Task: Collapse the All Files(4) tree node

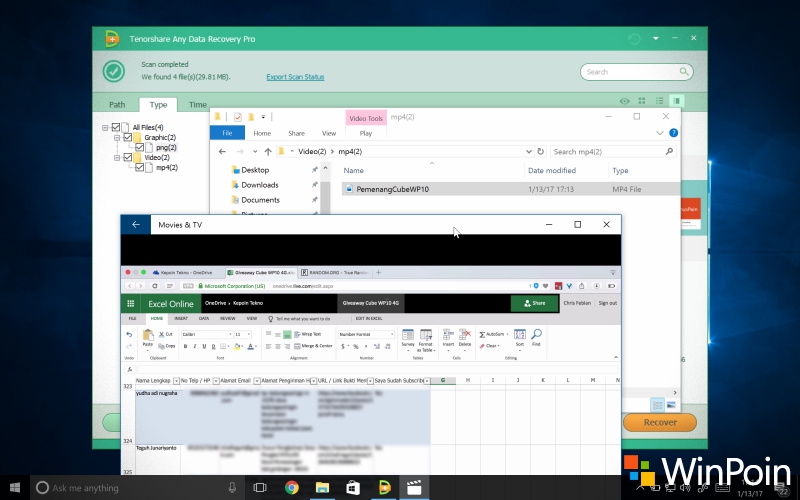Action: coord(105,128)
